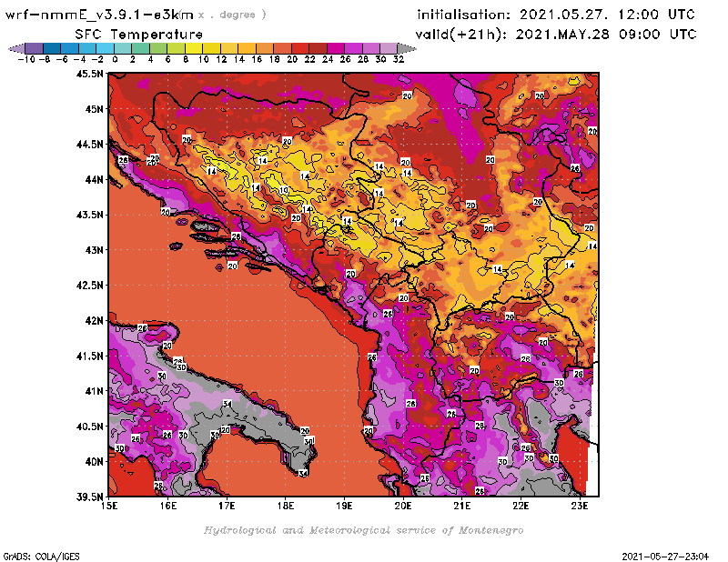This screenshot has width=728, height=562.
Task: Click the colorbar segment between 12 and 14
Action: tap(229, 48)
